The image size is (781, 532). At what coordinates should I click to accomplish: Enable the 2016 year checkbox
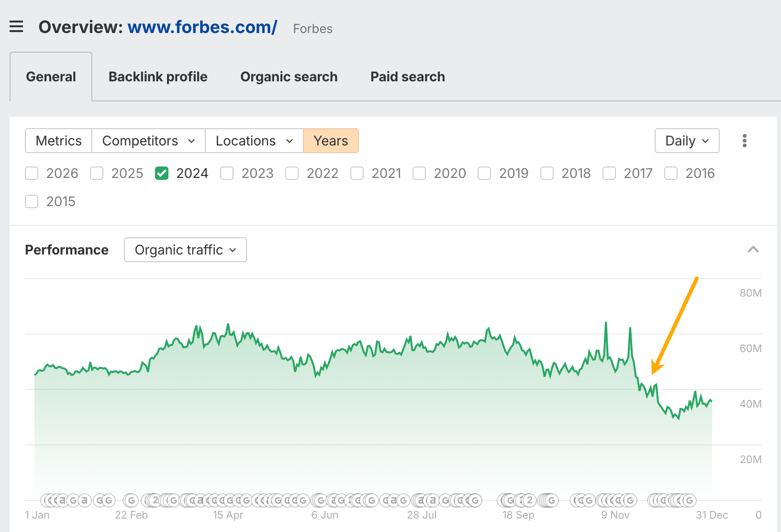pyautogui.click(x=671, y=173)
